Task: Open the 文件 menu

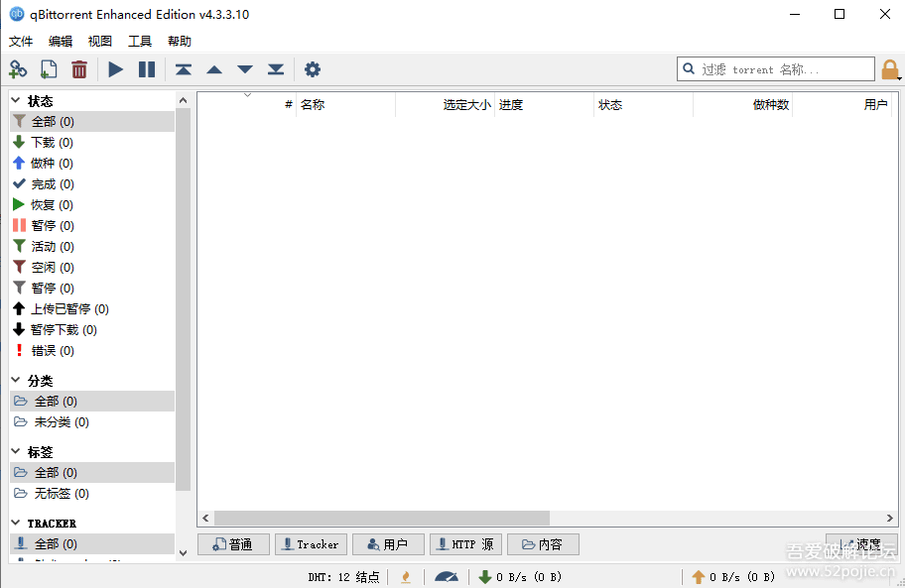Action: click(21, 41)
